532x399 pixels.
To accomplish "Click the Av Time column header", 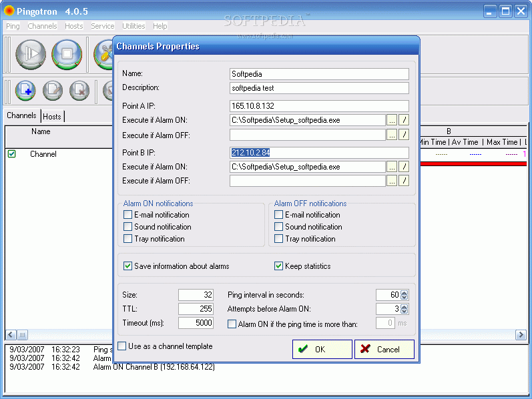I will coord(465,142).
